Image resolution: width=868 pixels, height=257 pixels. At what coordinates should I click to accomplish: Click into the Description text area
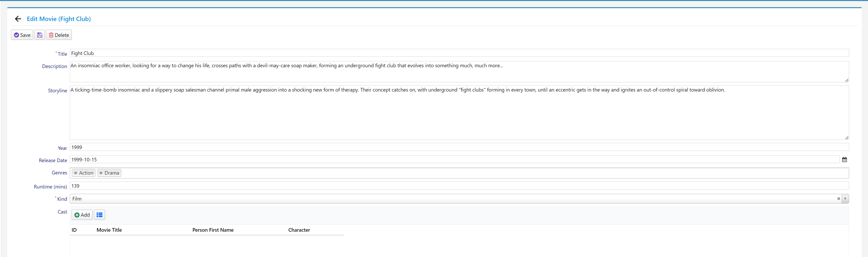click(x=459, y=72)
